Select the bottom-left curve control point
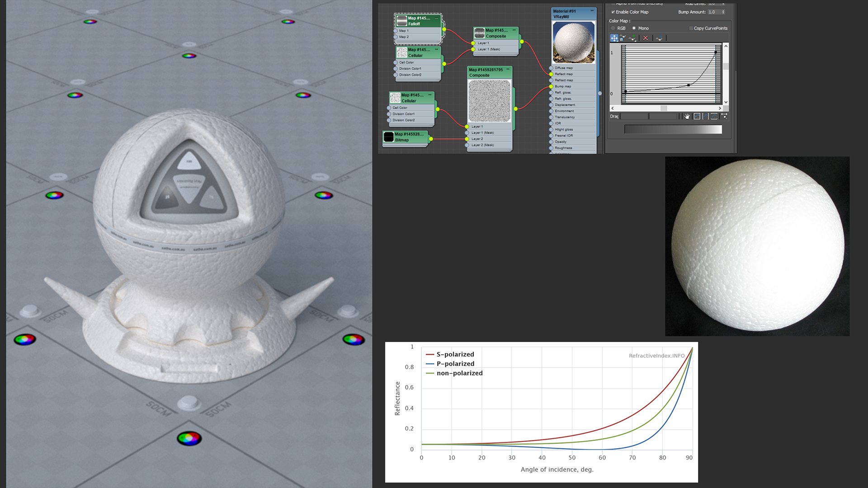868x488 pixels. [626, 92]
